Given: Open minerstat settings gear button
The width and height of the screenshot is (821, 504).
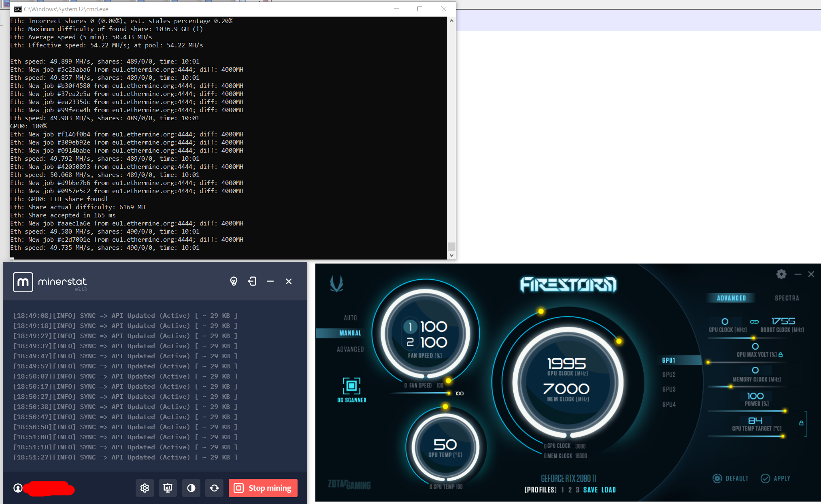Looking at the screenshot, I should tap(145, 488).
